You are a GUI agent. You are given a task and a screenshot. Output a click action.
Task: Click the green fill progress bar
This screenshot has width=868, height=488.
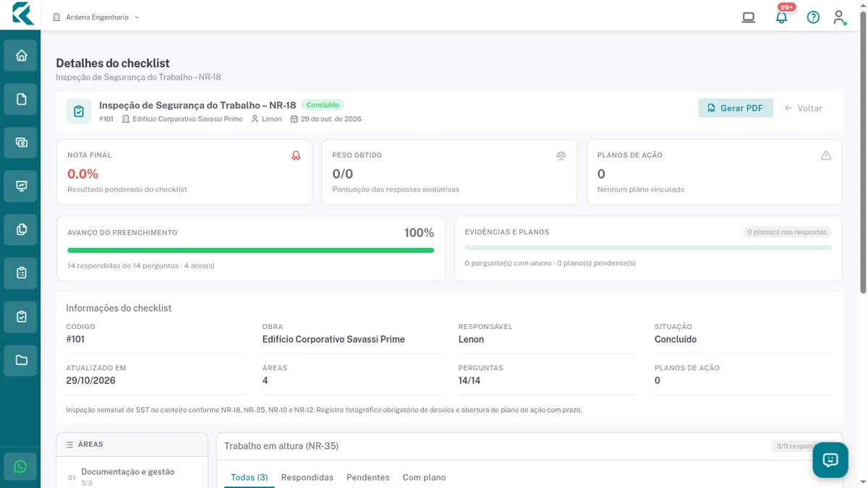tap(251, 250)
